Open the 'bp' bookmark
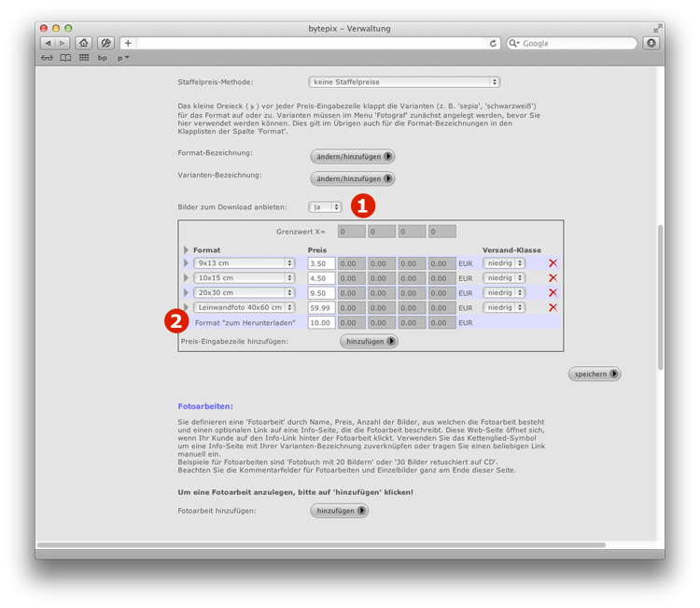 point(103,58)
